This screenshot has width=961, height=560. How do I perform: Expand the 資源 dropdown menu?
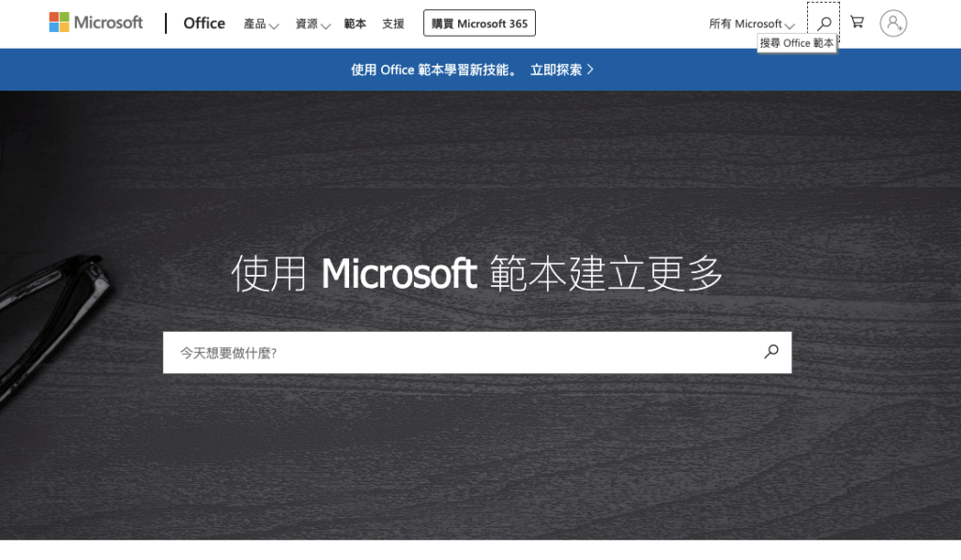click(313, 23)
